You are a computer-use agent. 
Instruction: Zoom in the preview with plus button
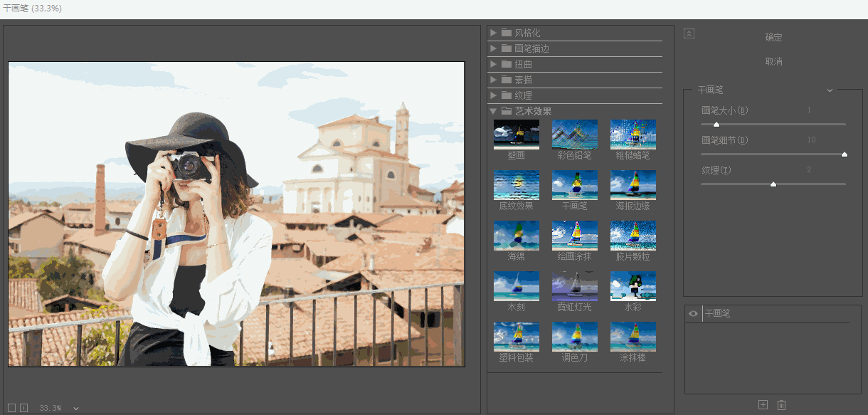tap(23, 408)
